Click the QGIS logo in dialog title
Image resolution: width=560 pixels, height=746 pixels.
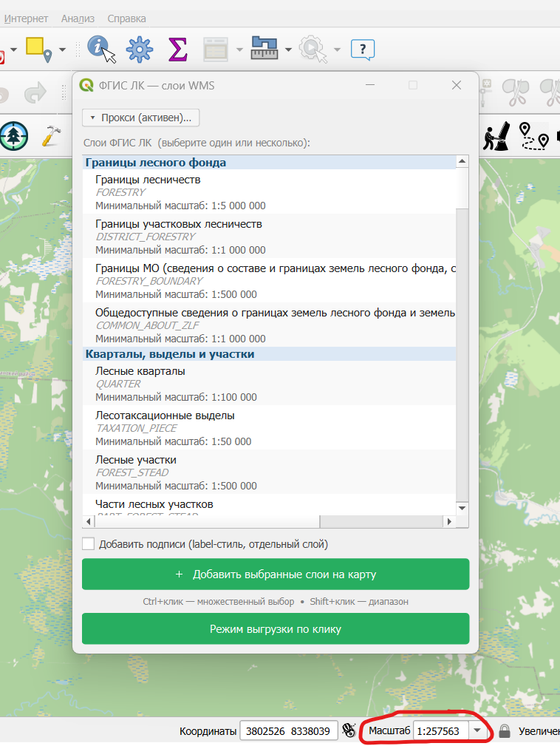pos(86,85)
